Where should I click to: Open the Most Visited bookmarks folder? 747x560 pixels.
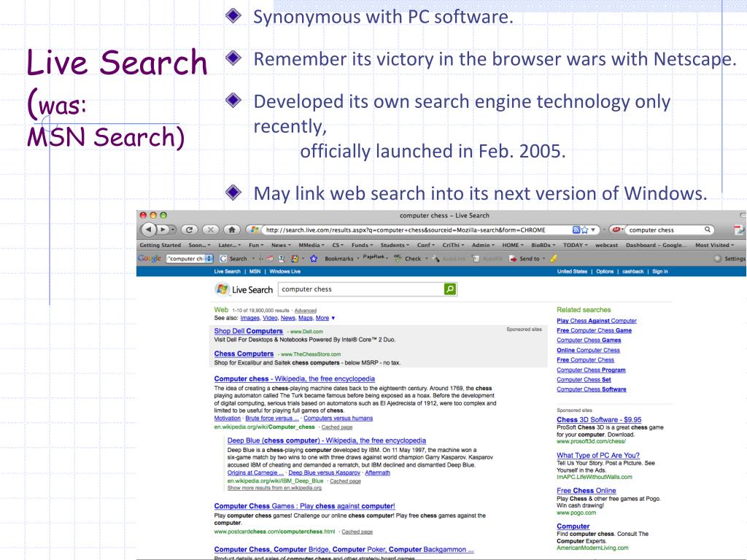(714, 245)
